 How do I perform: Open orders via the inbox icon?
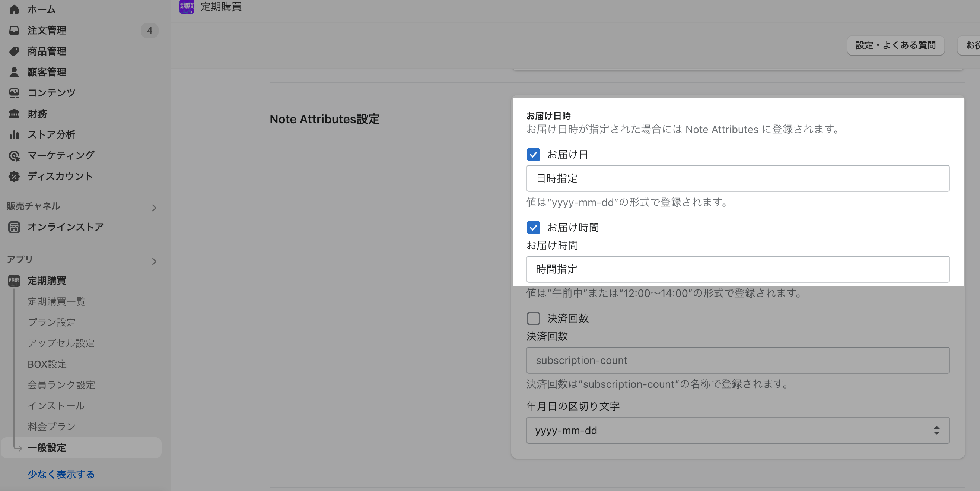[14, 31]
